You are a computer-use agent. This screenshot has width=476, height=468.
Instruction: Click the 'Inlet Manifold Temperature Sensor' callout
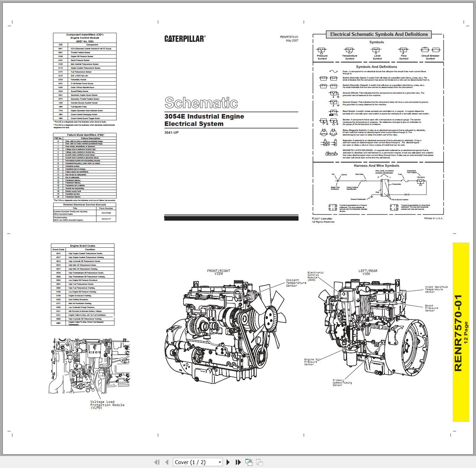pyautogui.click(x=436, y=289)
